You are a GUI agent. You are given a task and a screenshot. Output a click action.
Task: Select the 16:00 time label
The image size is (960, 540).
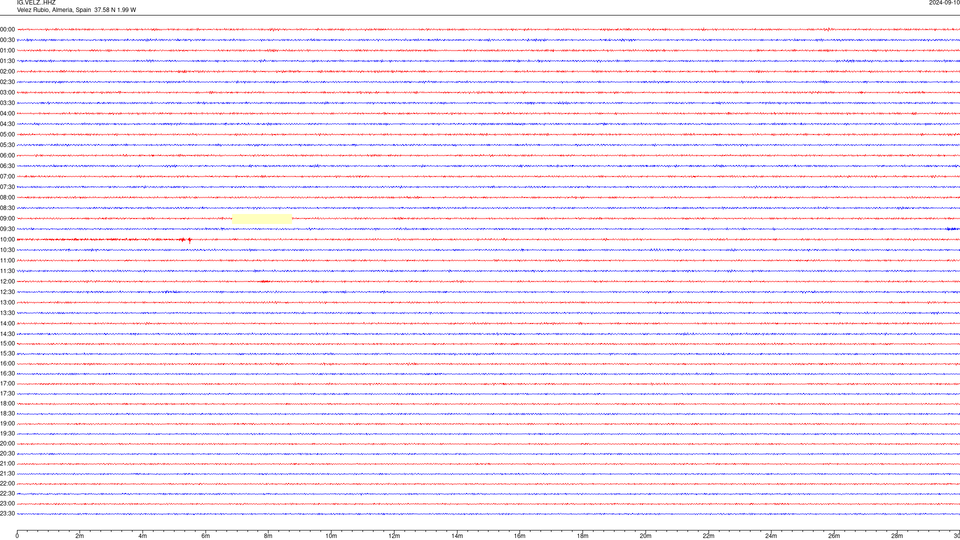(x=7, y=364)
